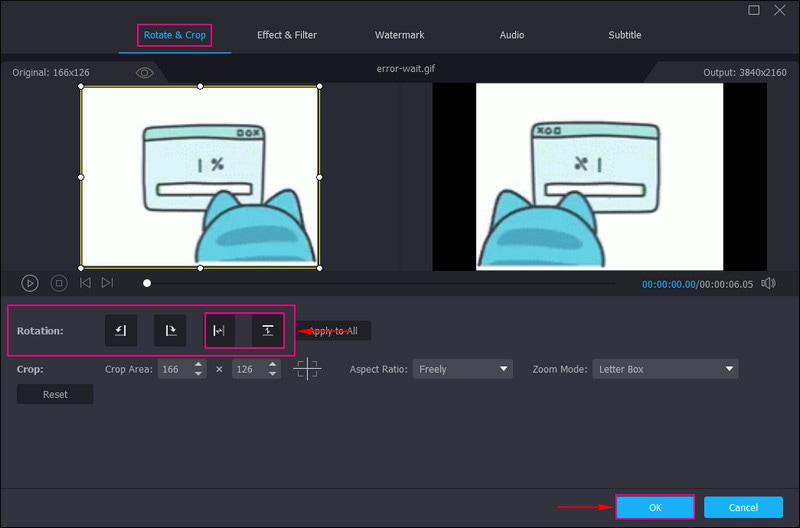Viewport: 800px width, 528px height.
Task: Switch to the Effect & Filter tab
Action: [x=287, y=35]
